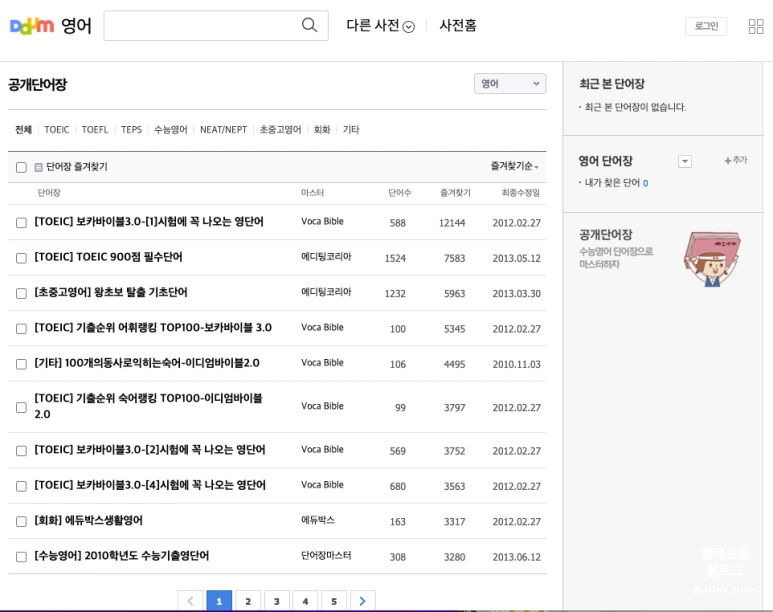Click the search magnifier icon

click(309, 25)
